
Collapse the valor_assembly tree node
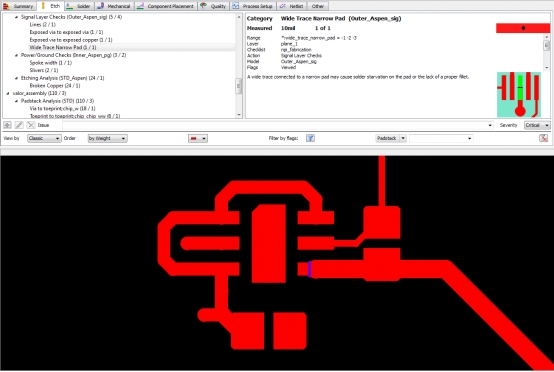[8, 93]
